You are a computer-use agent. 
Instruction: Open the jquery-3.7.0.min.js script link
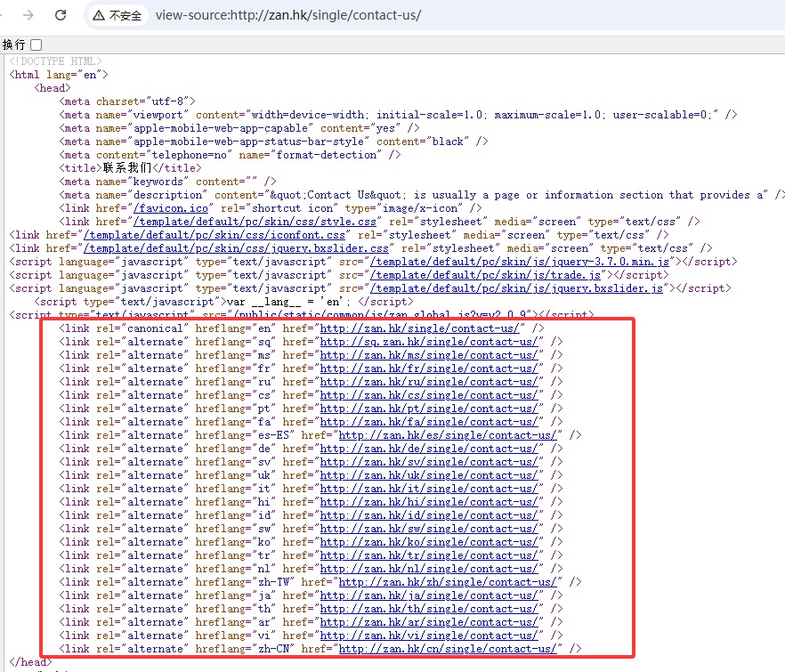point(520,262)
